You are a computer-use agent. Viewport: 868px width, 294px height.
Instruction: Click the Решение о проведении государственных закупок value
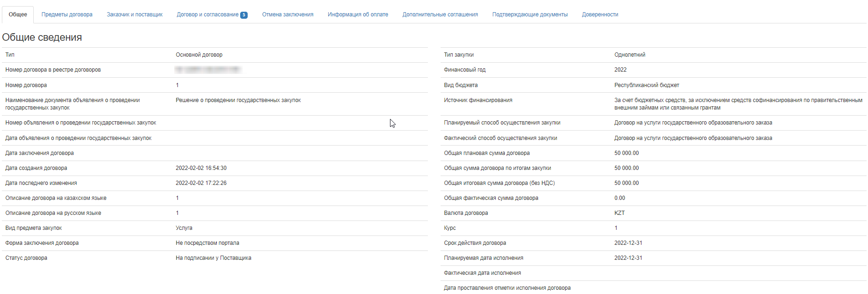click(x=238, y=100)
